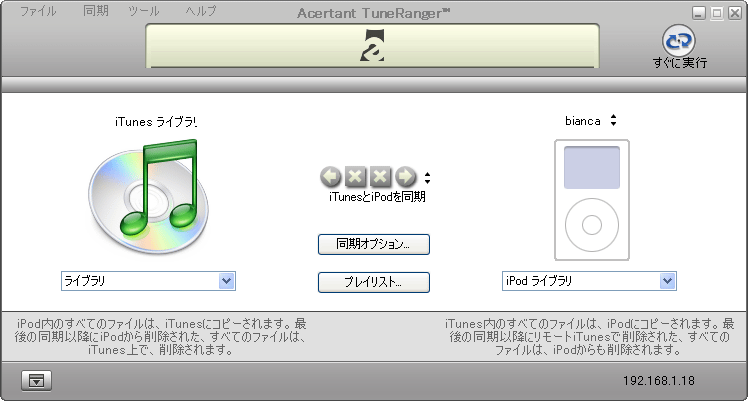This screenshot has width=748, height=401.
Task: Close the TuneRanger window
Action: pos(735,13)
